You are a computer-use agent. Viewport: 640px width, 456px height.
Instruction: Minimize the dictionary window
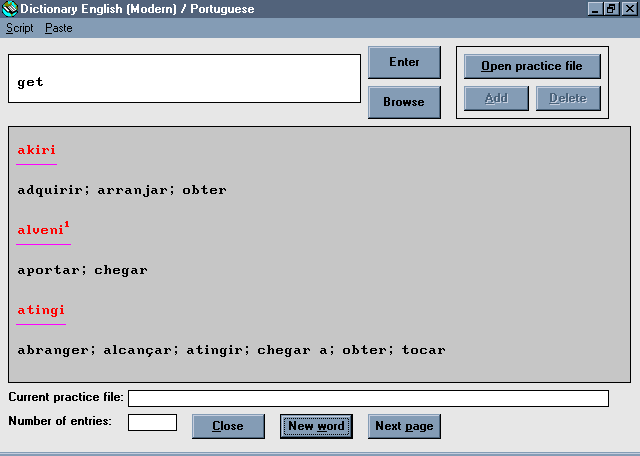tap(594, 9)
